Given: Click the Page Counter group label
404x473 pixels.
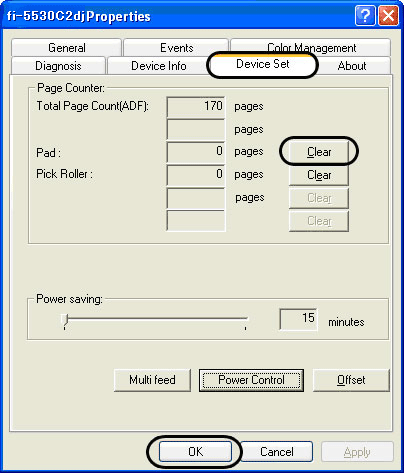Looking at the screenshot, I should point(71,88).
